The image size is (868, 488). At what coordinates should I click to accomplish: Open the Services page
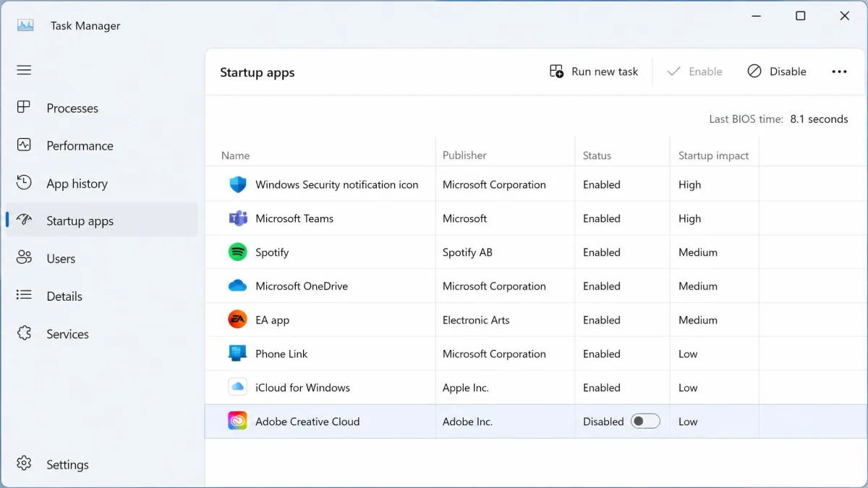(x=101, y=333)
